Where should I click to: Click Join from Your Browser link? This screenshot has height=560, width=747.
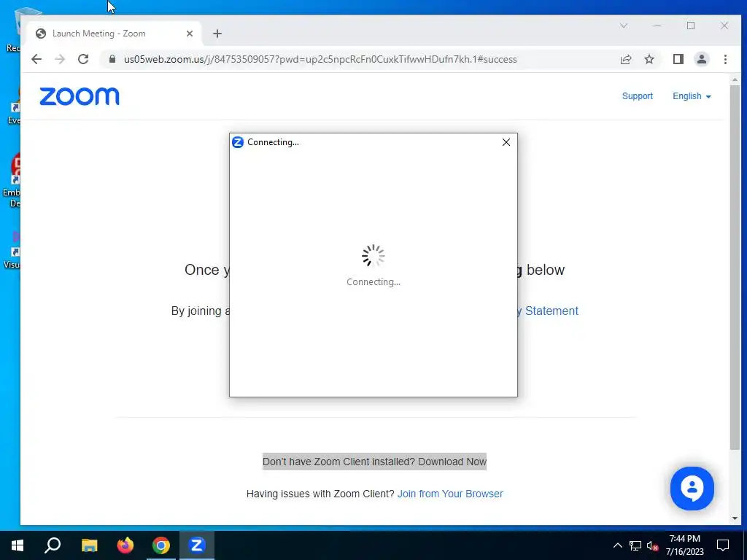(450, 494)
